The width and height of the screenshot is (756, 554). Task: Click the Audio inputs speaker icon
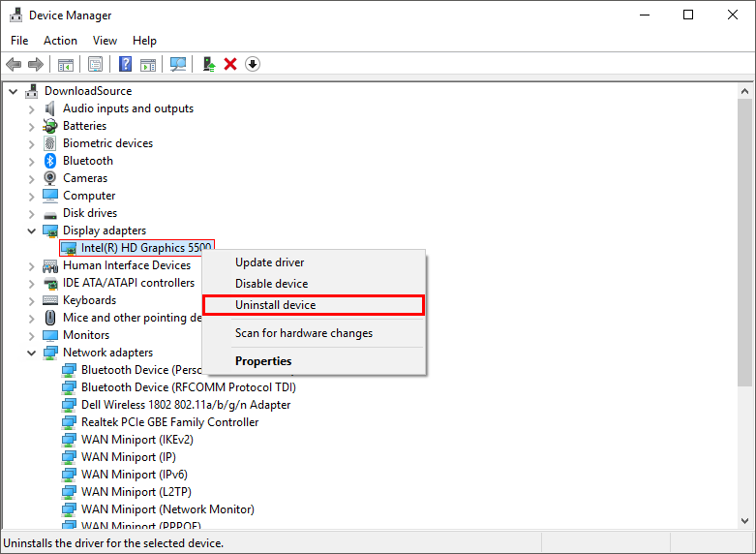[50, 108]
